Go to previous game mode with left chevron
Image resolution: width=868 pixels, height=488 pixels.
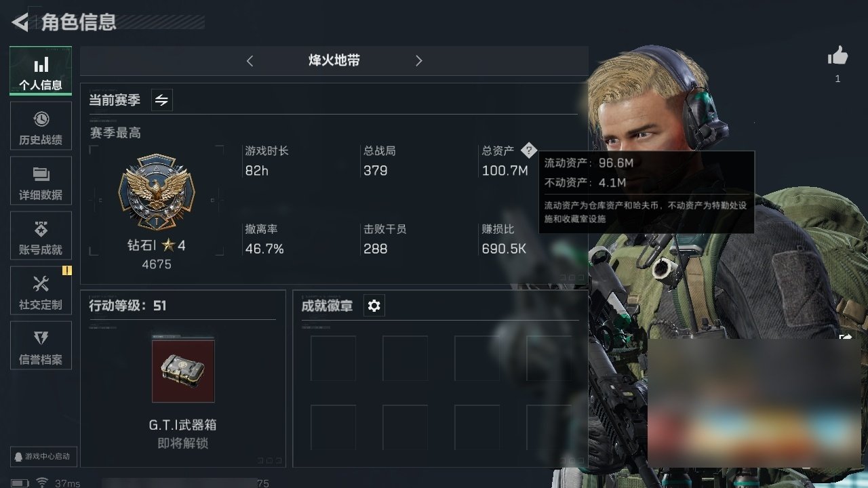point(250,61)
